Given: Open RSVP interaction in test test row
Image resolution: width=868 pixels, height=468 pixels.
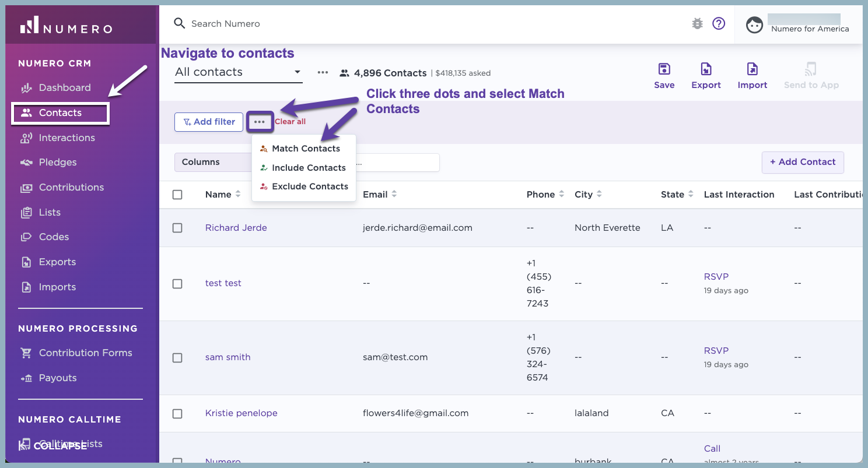Looking at the screenshot, I should [x=716, y=277].
